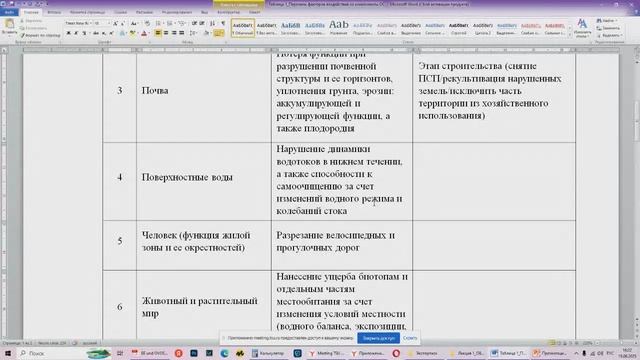Click the numbered list icon
This screenshot has width=640, height=360.
170,24
